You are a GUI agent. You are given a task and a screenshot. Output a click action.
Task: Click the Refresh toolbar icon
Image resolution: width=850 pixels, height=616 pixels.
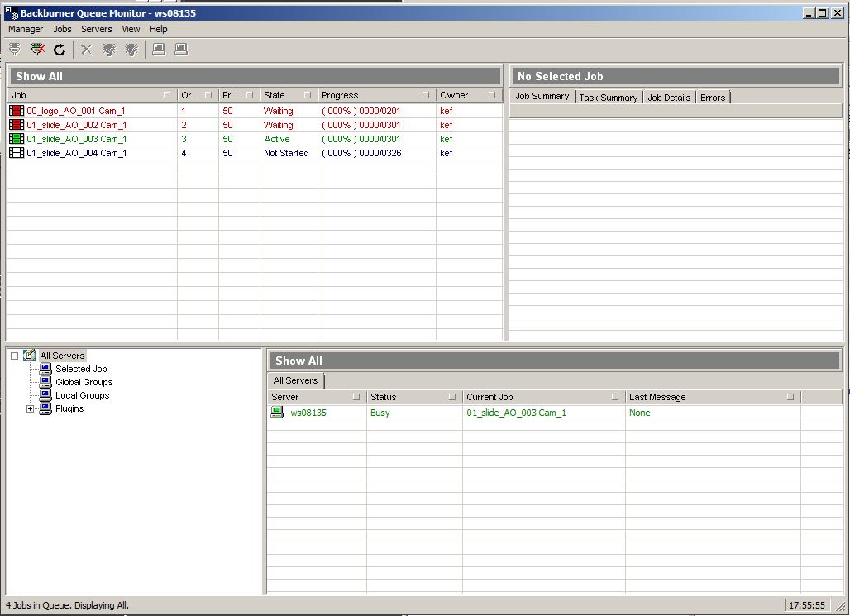[60, 50]
